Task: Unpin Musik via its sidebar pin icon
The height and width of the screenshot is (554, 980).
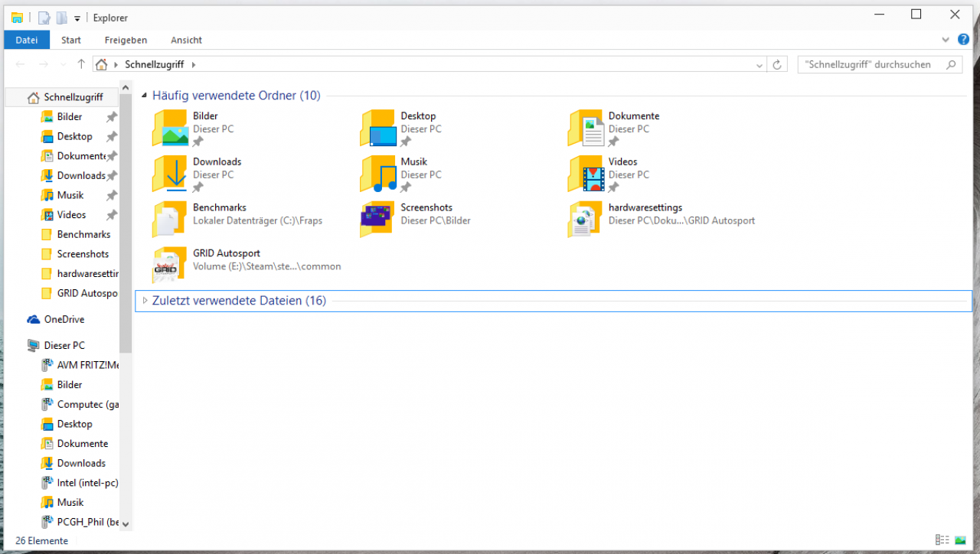Action: tap(112, 196)
